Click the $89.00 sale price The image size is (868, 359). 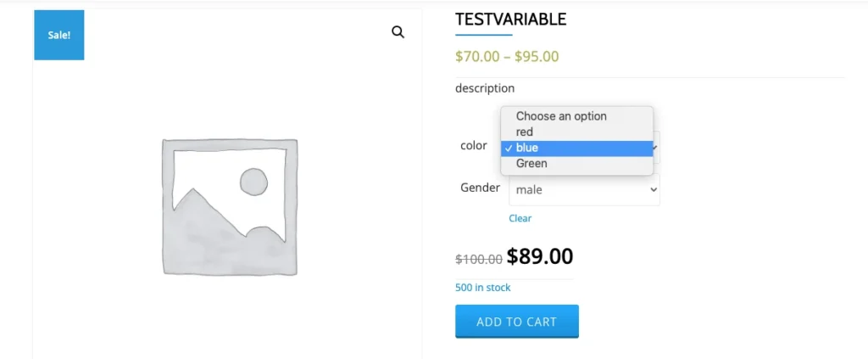540,256
